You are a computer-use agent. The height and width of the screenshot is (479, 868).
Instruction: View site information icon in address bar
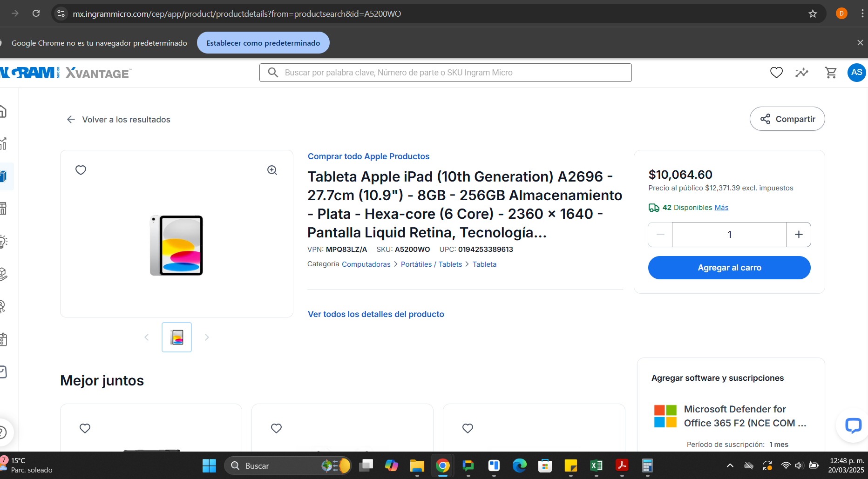(x=61, y=13)
